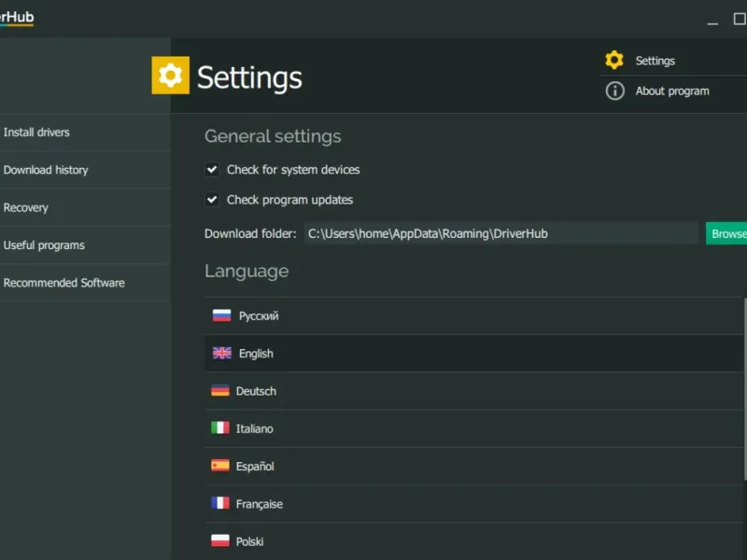Image resolution: width=747 pixels, height=560 pixels.
Task: Click the yellow Settings gear header icon
Action: click(171, 76)
